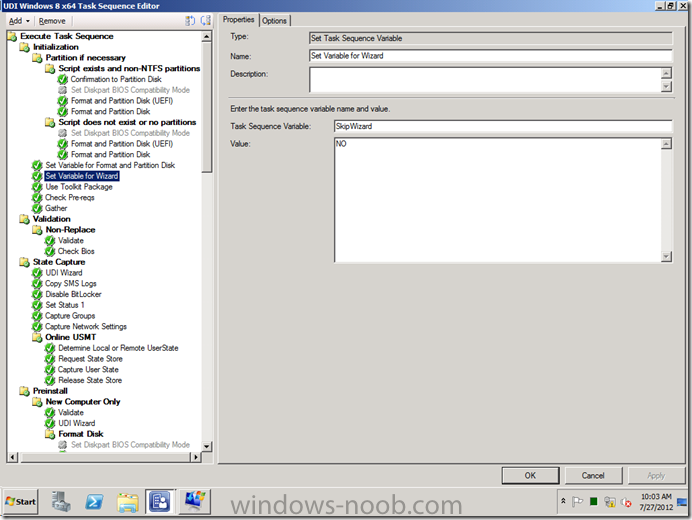Screen dimensions: 692x520
Task: Click the tree vertical scrollbar thumb
Action: pyautogui.click(x=206, y=107)
